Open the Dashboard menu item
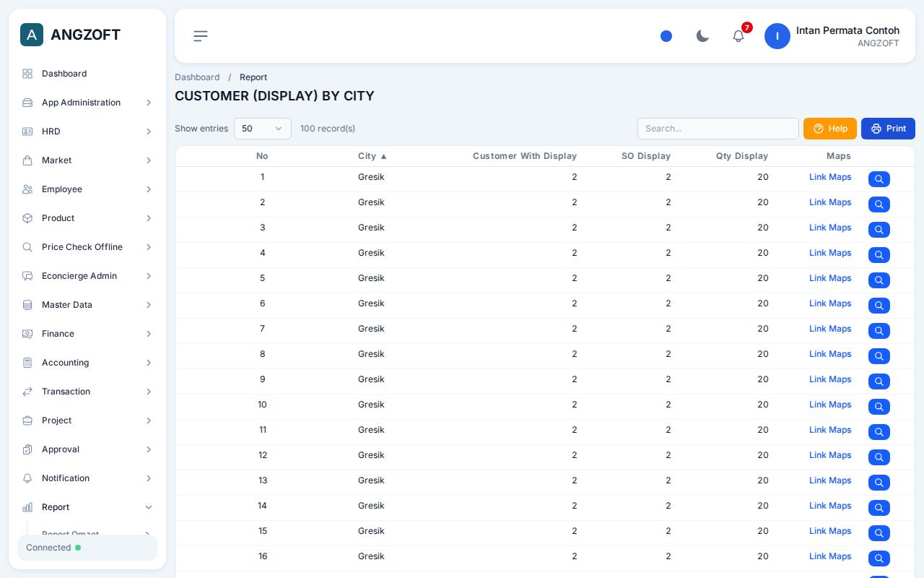 click(87, 74)
